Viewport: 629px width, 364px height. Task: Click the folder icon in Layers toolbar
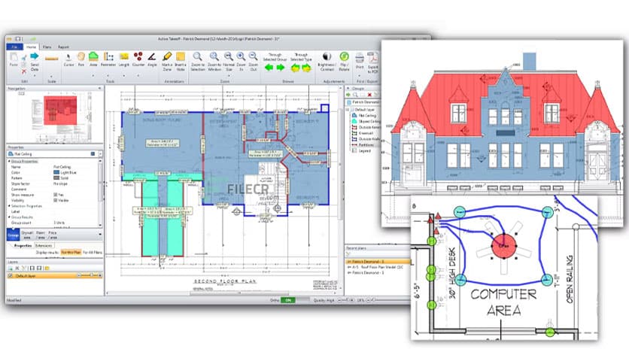coord(47,268)
